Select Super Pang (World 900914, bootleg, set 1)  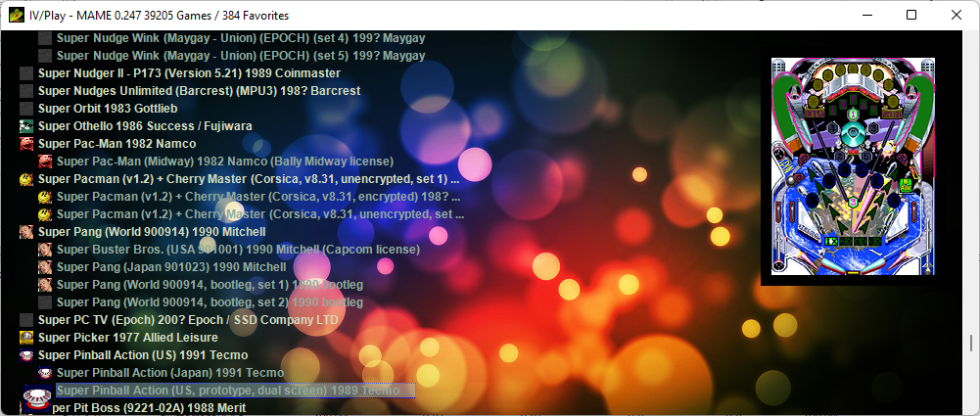pos(210,285)
